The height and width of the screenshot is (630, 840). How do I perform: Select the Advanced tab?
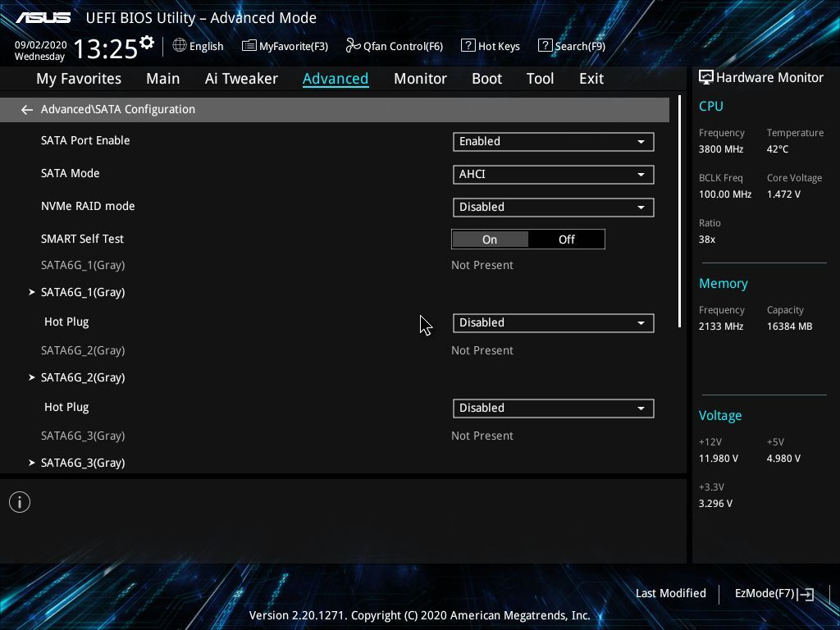(x=336, y=79)
